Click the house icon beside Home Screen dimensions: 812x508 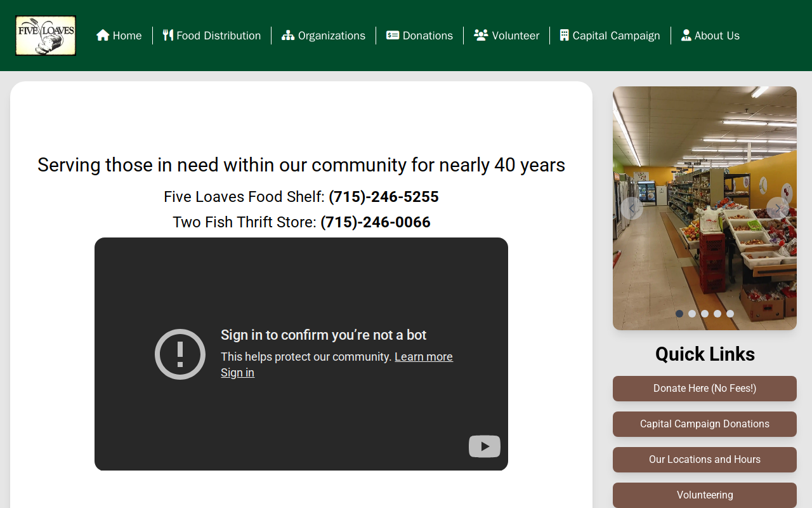point(103,36)
